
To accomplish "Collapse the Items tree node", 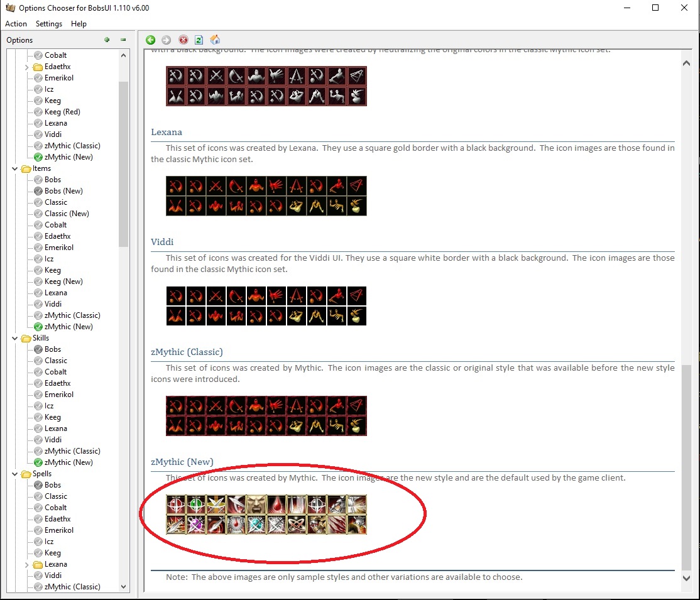I will click(x=15, y=168).
